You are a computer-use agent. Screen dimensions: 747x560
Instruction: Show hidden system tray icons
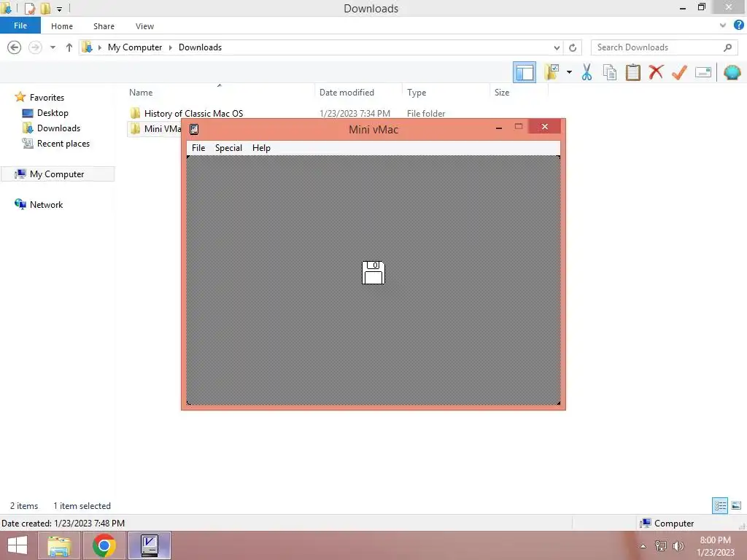tap(643, 546)
